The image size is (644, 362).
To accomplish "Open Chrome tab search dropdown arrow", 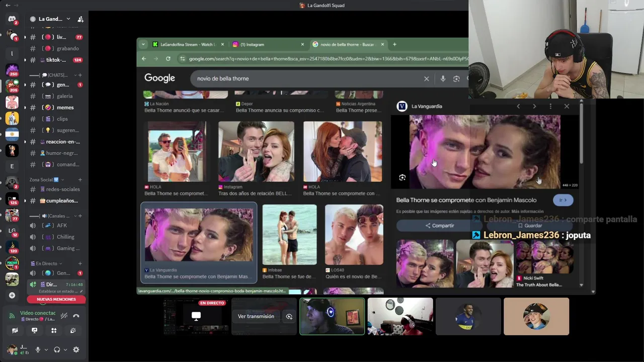I will (x=143, y=44).
